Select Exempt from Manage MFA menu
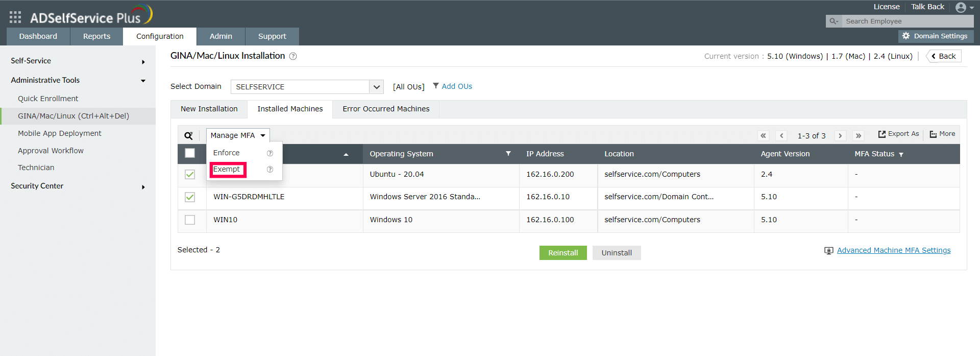The width and height of the screenshot is (980, 356). coord(227,169)
